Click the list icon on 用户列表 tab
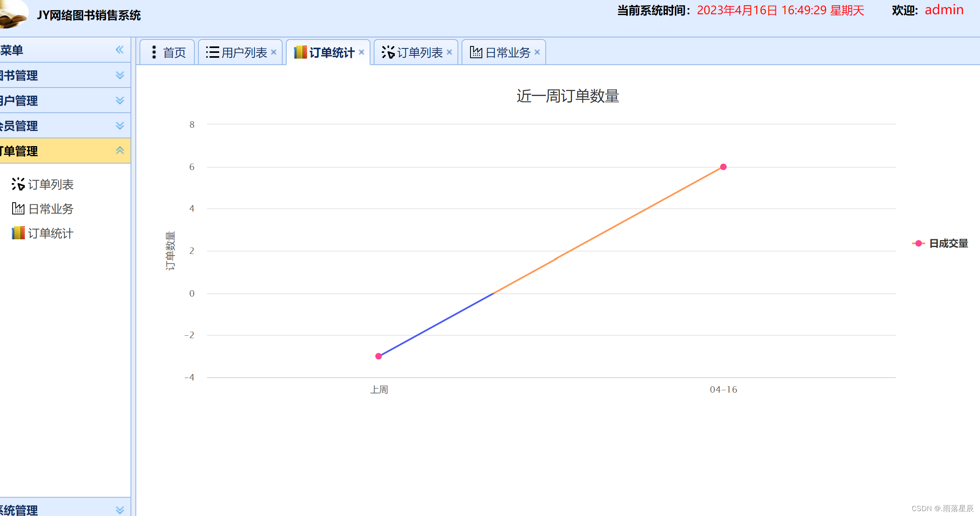The image size is (980, 516). coord(213,52)
